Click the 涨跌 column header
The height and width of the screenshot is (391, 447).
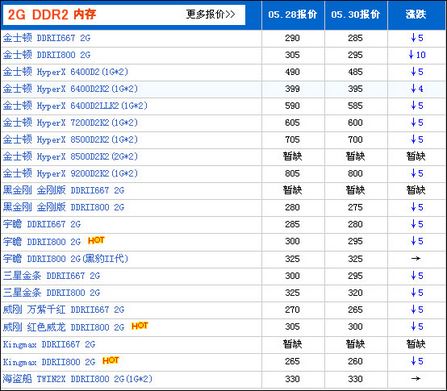(416, 14)
